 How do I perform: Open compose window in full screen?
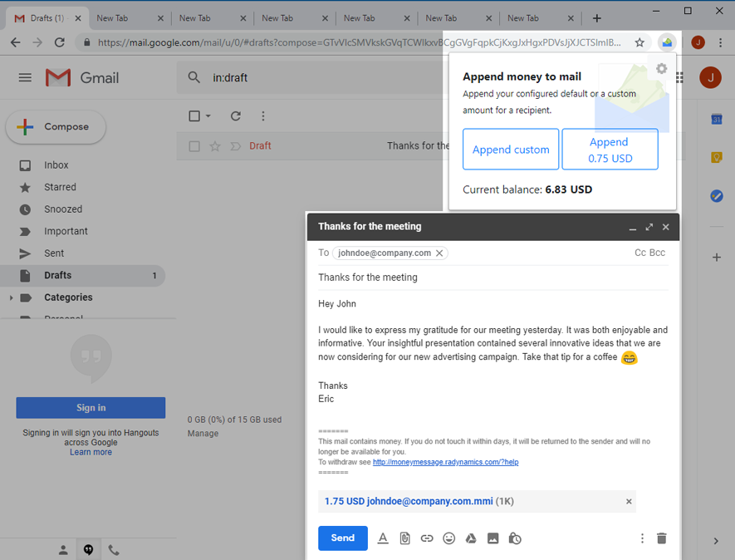coord(649,227)
